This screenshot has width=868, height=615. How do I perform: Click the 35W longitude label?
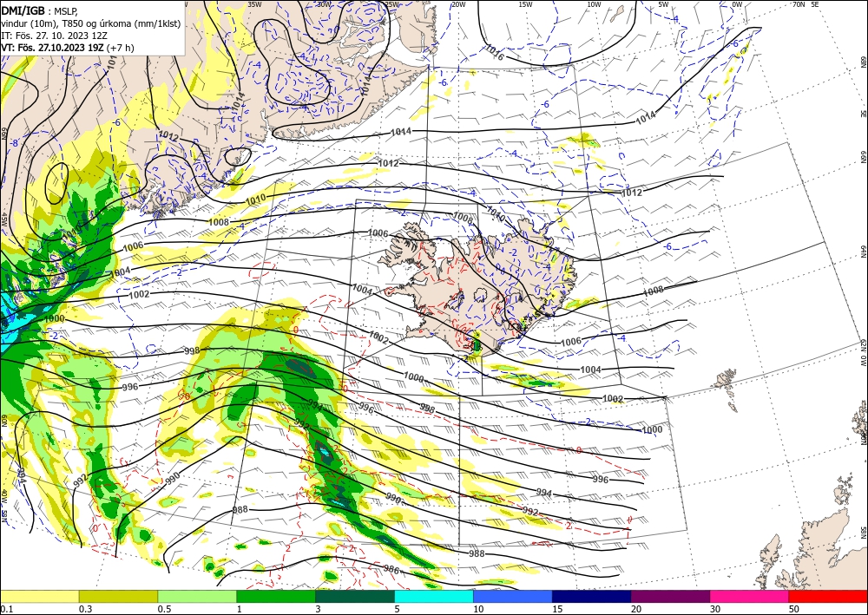[x=254, y=4]
